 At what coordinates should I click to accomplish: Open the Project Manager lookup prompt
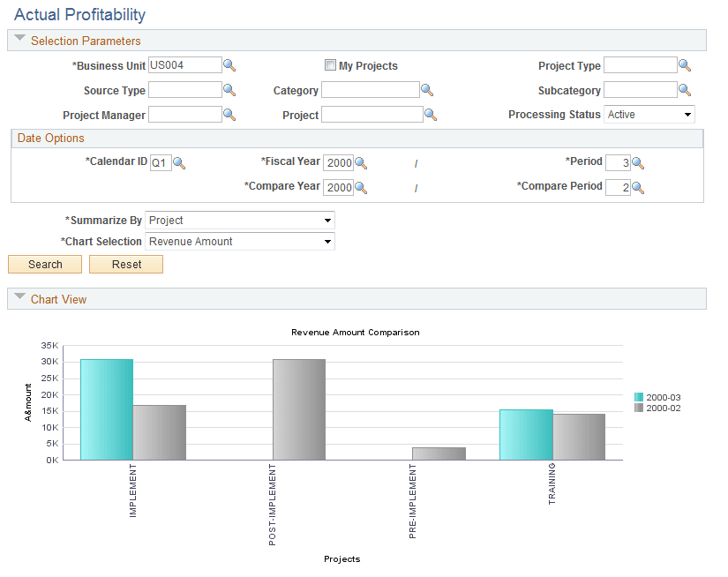click(x=229, y=114)
